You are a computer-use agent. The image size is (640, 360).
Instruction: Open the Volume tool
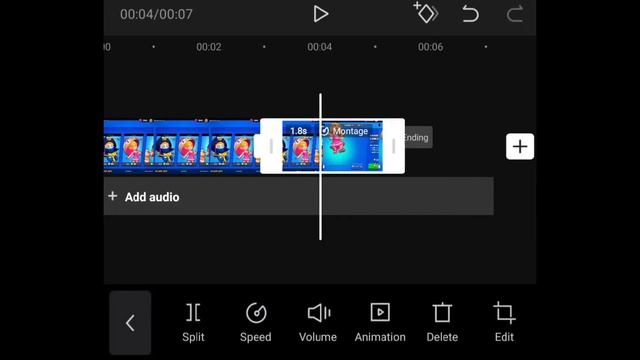[318, 323]
